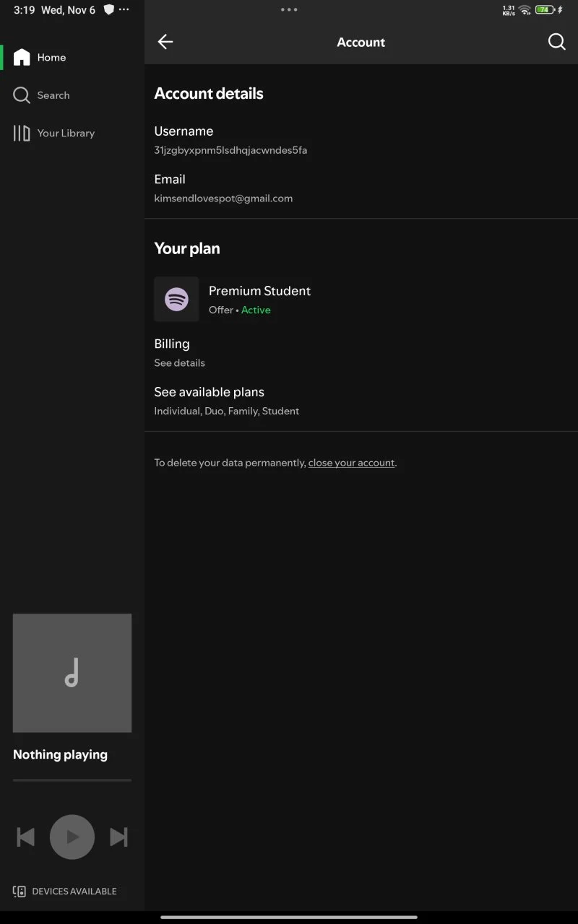Tap the Your Library books icon
The height and width of the screenshot is (924, 578).
click(22, 133)
